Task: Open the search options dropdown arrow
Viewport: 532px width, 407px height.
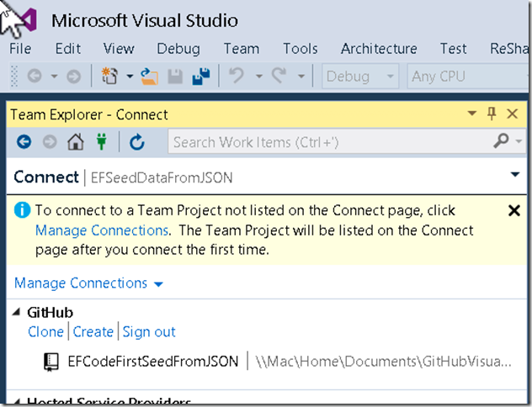Action: (x=519, y=141)
